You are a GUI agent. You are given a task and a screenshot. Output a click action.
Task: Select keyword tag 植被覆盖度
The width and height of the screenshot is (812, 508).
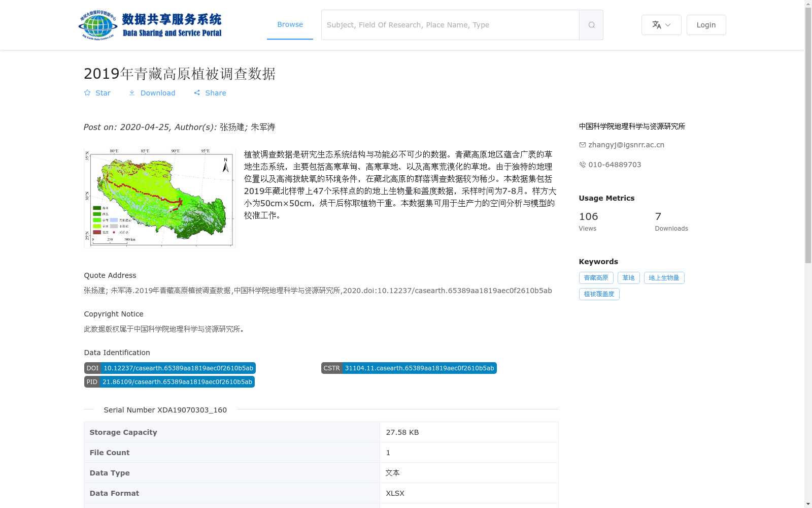599,294
